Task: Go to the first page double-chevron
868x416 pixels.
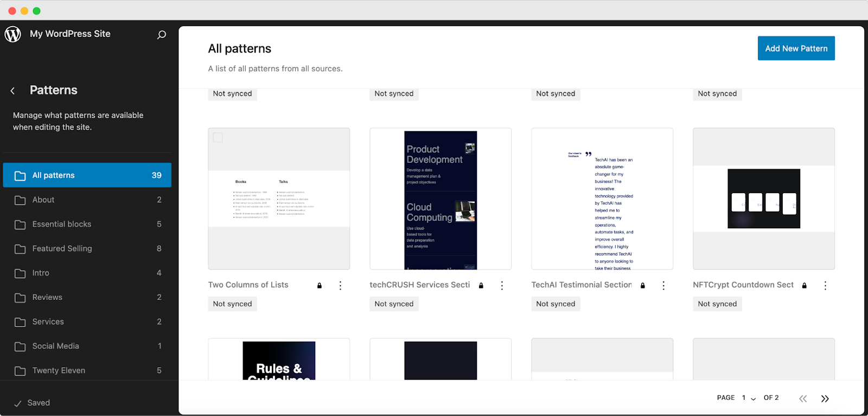Action: [803, 399]
